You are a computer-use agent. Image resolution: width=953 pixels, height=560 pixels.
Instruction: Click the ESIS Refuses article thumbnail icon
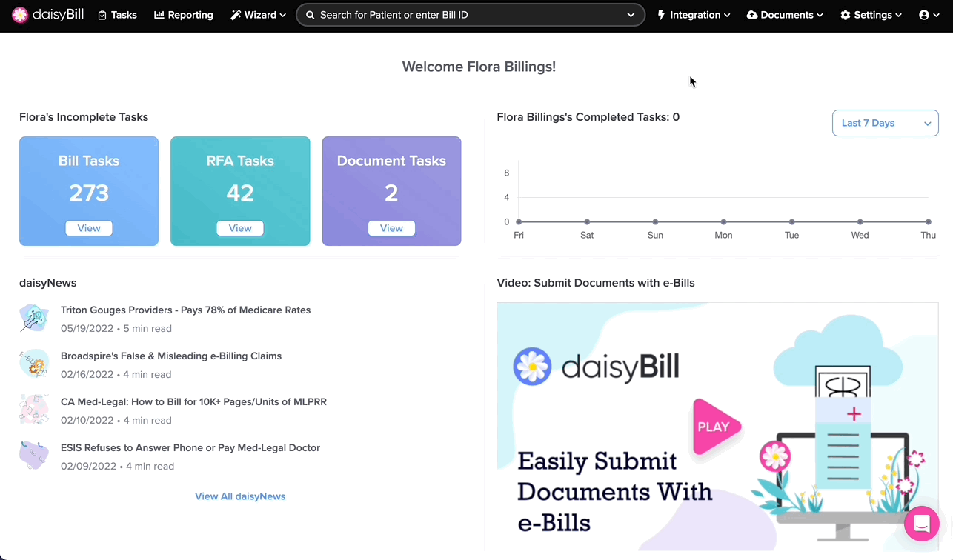[34, 456]
